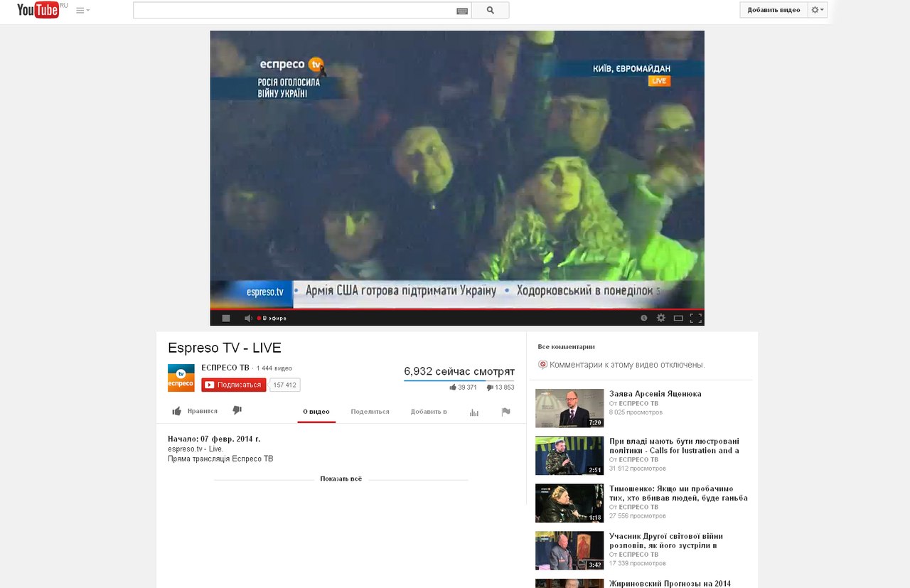Open the При владі мають бути люстровані title
Viewport: 910px width, 588px height.
pyautogui.click(x=674, y=446)
